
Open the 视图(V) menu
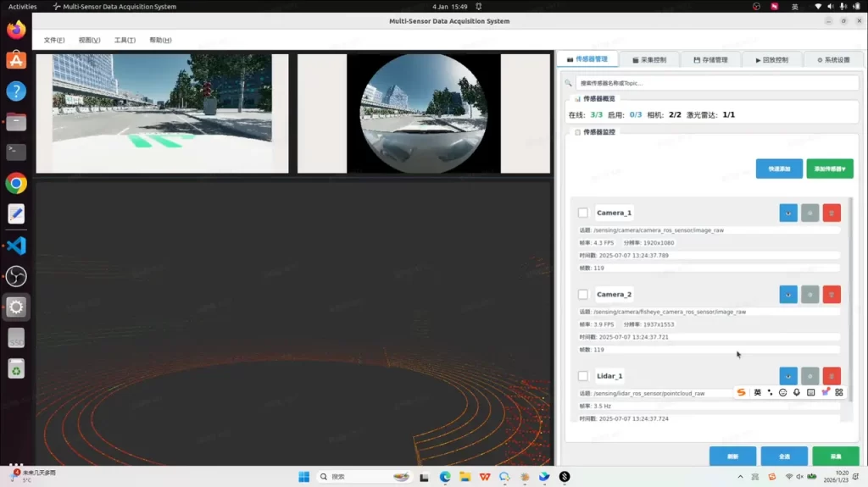(89, 40)
